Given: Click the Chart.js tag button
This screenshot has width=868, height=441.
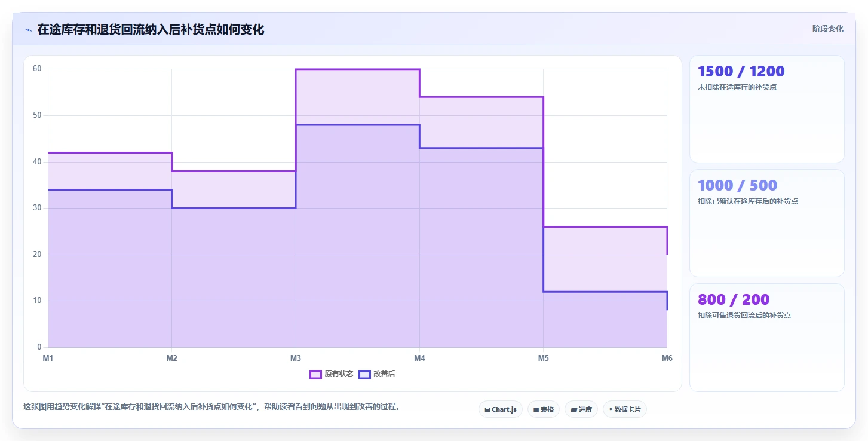Looking at the screenshot, I should (501, 409).
